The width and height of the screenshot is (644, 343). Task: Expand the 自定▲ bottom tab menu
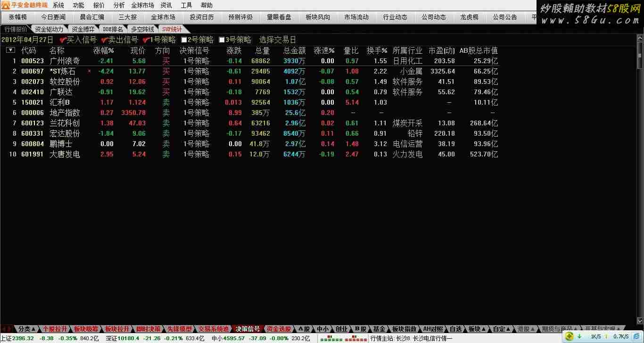[502, 329]
